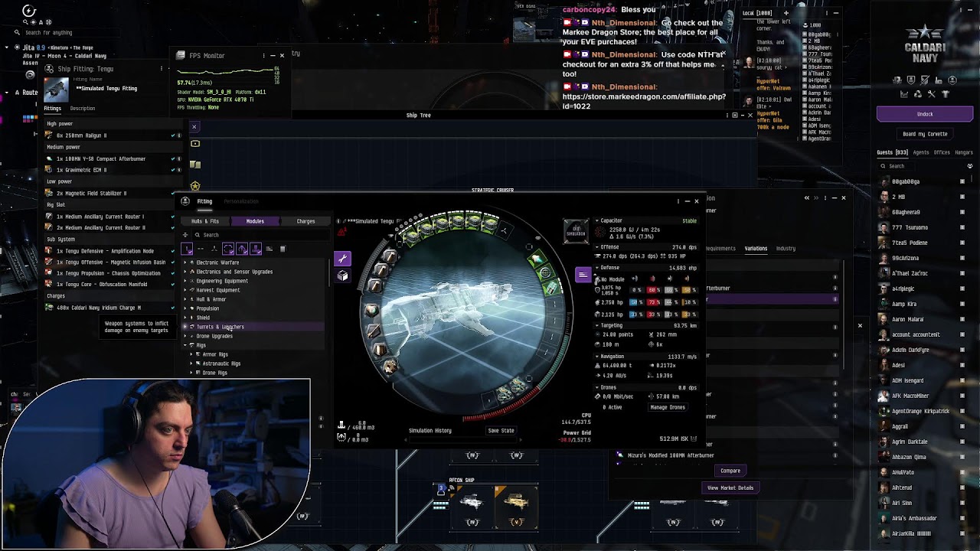Switch to Hulls & Fits tab
This screenshot has width=980, height=551.
click(x=204, y=221)
